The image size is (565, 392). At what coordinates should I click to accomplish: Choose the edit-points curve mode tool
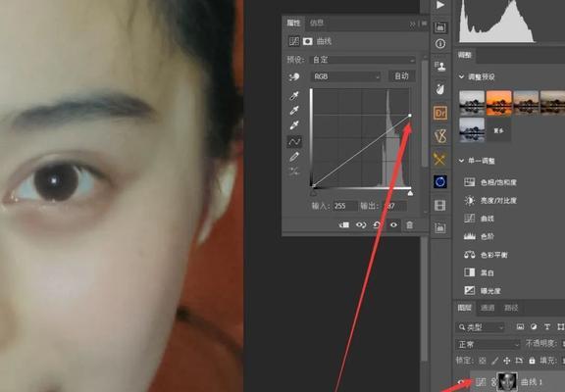(294, 141)
